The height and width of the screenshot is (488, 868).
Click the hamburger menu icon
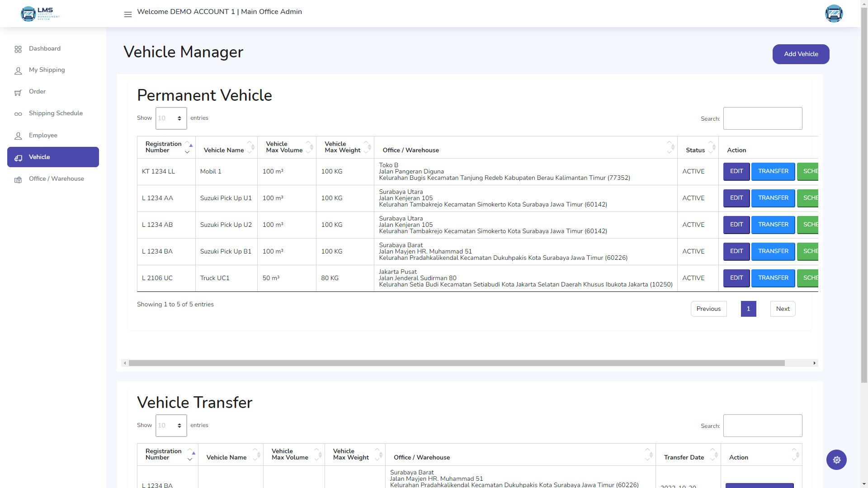[128, 14]
